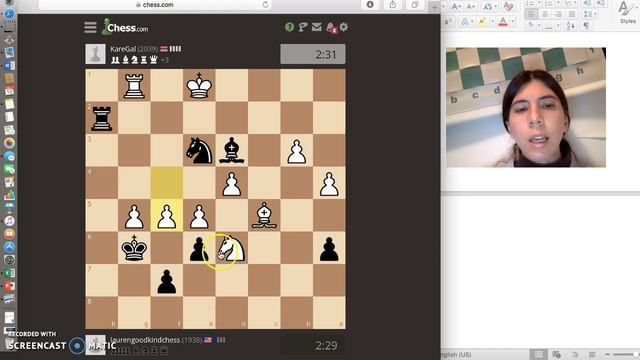Click the laurengoodkindchess avatar
Viewport: 640px width, 360px height.
point(95,345)
